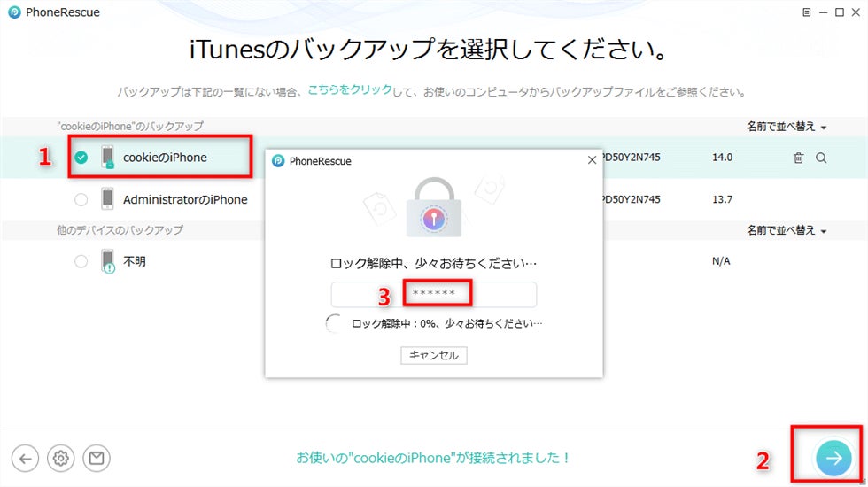Select the AdministratorのiPhone backup radio

[x=81, y=199]
